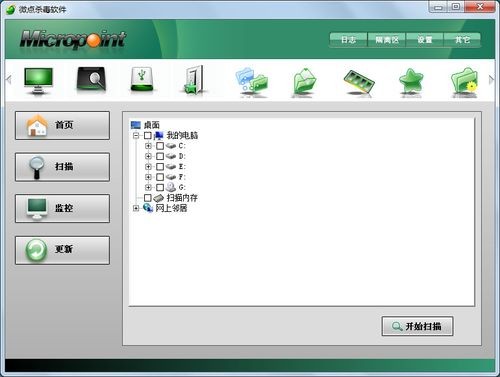
Task: Select the 扫描内存 label
Action: click(x=182, y=198)
